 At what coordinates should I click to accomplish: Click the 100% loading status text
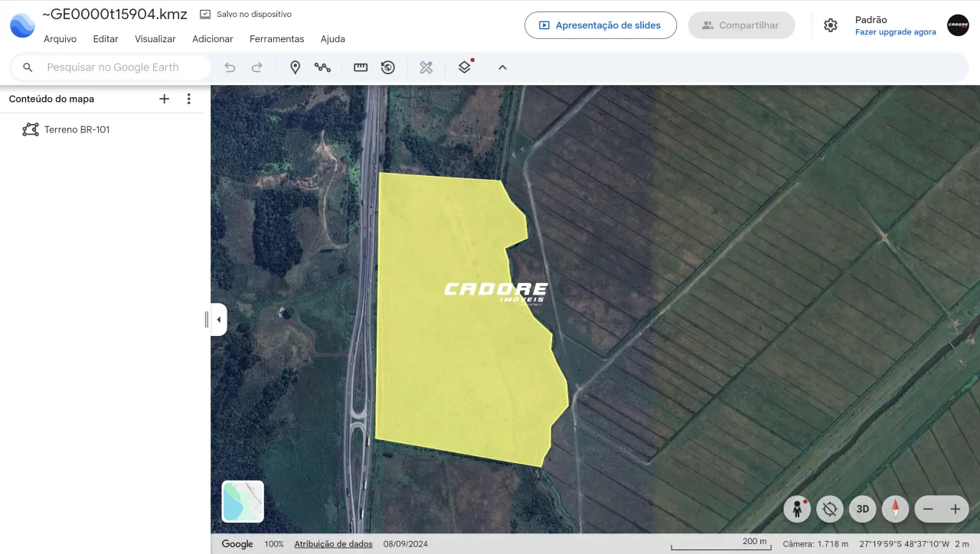click(274, 544)
